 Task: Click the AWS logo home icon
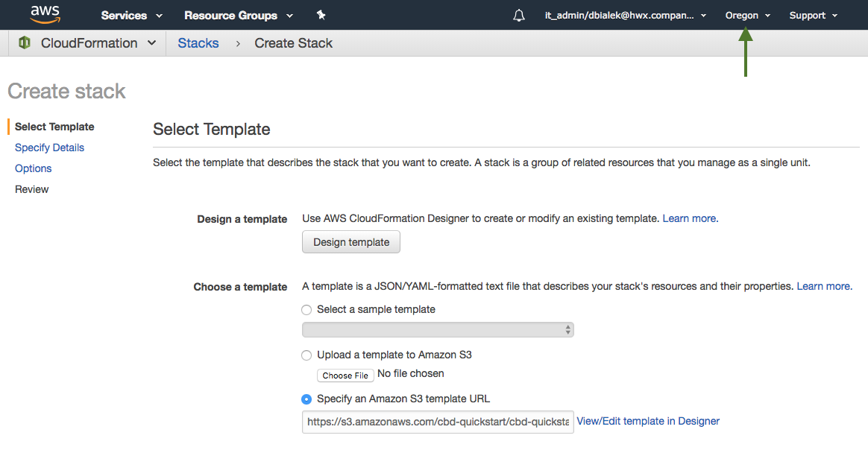tap(45, 14)
